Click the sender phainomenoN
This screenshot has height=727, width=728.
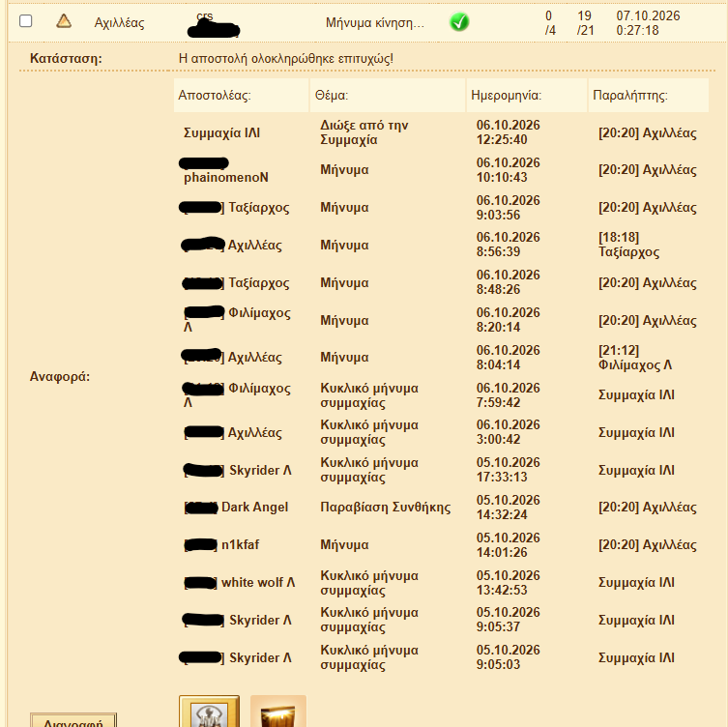pos(225,177)
